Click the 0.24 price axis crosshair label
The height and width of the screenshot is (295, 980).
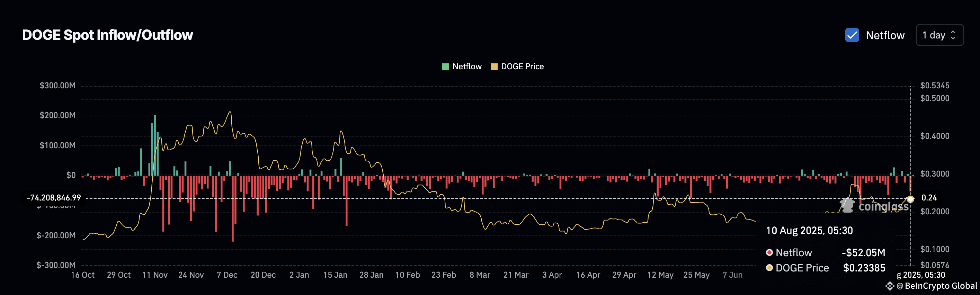(x=929, y=198)
